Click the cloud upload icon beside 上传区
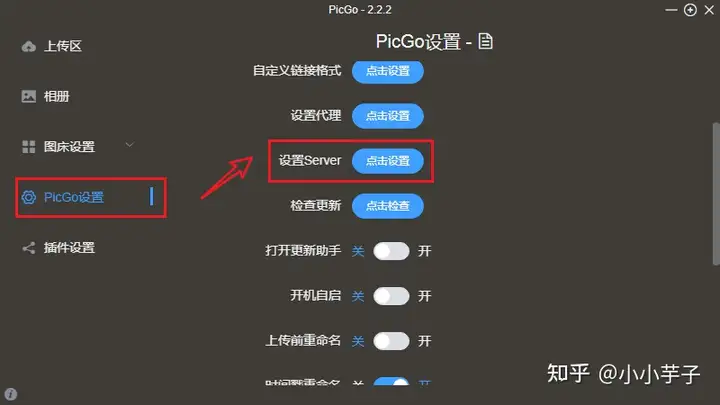Screen dimensions: 720x405 pos(28,46)
